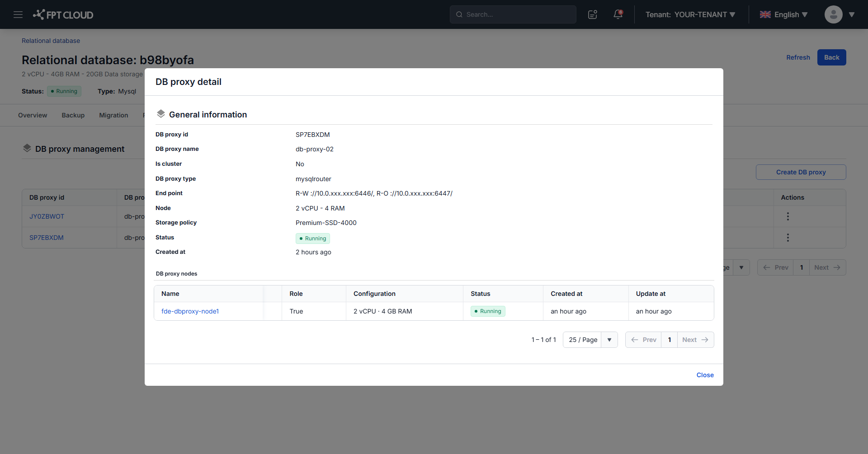Open the hamburger navigation menu
The width and height of the screenshot is (868, 454).
[18, 14]
